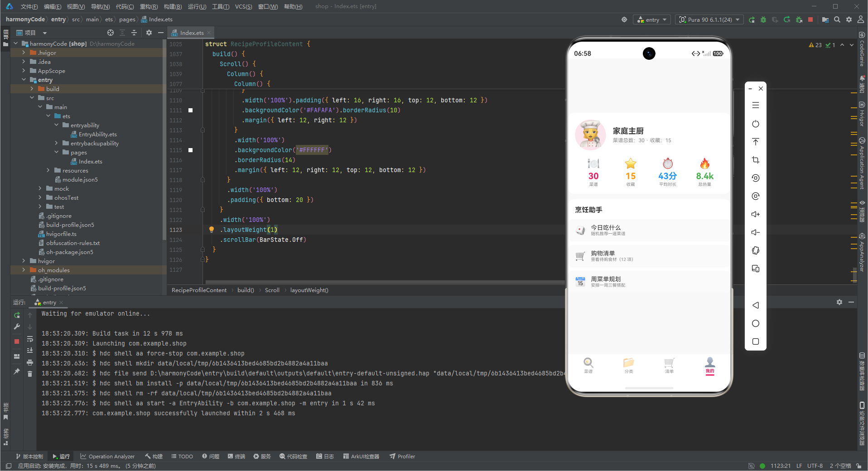Click the lightbulb quick-fix on line 1123
The image size is (868, 471).
pyautogui.click(x=212, y=230)
